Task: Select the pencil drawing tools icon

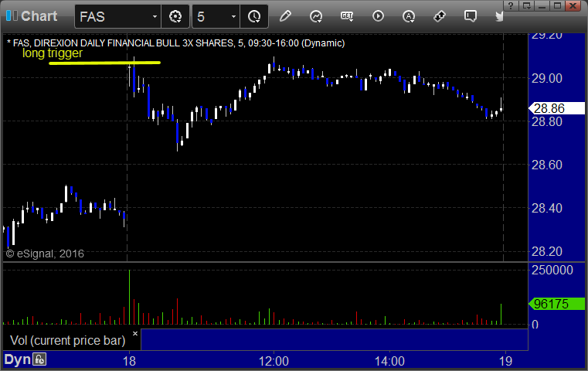Action: coord(285,16)
